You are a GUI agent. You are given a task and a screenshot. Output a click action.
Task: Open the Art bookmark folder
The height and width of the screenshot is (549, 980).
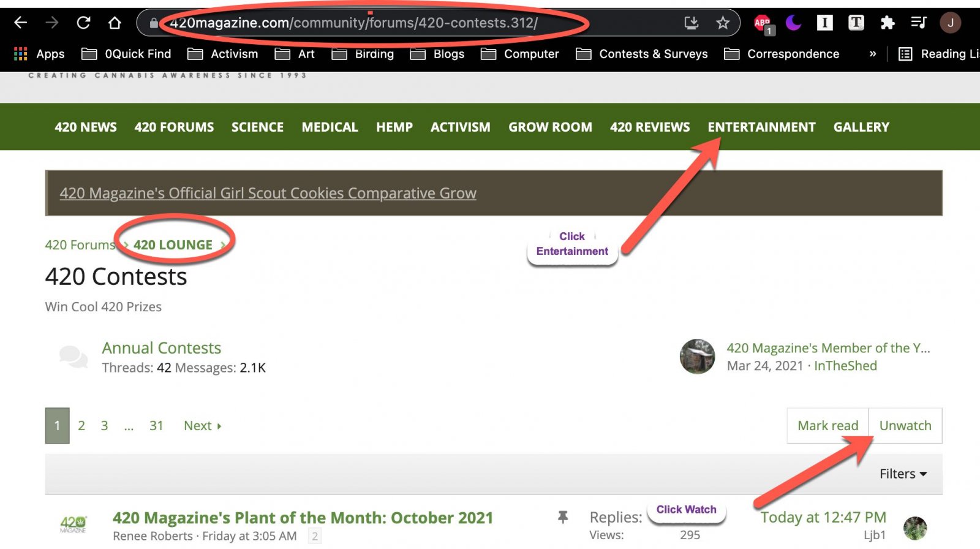[x=295, y=54]
